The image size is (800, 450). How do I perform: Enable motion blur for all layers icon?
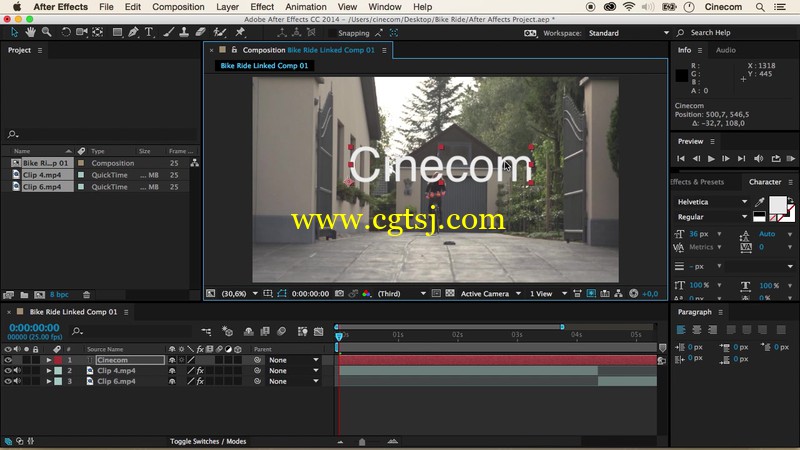coord(282,332)
